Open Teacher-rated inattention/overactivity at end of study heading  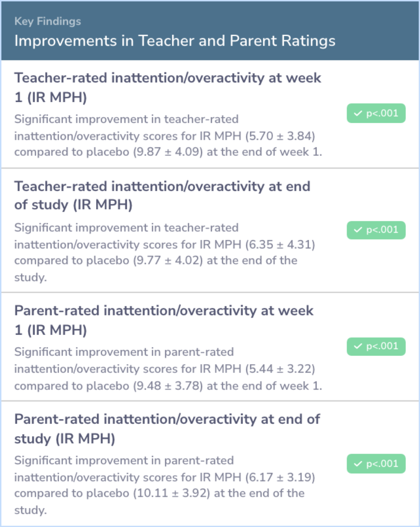click(x=162, y=195)
